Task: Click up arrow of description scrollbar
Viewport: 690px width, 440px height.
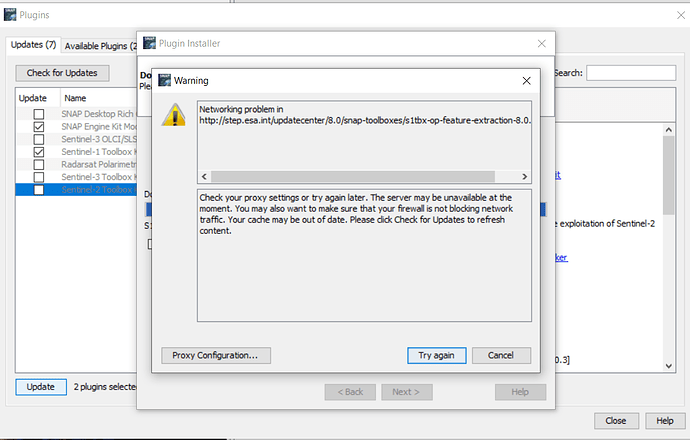Action: [669, 130]
